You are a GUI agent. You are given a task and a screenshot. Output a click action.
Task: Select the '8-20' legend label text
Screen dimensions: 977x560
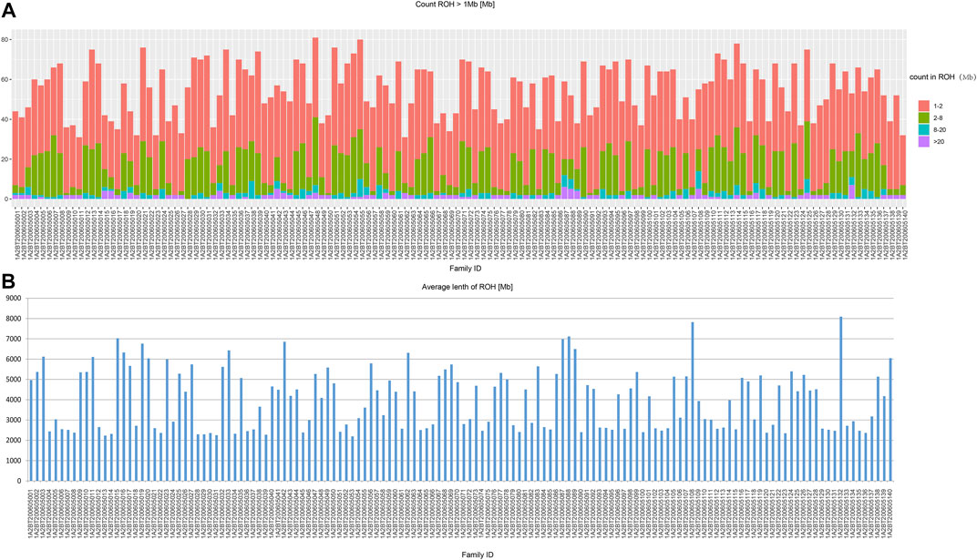point(941,130)
